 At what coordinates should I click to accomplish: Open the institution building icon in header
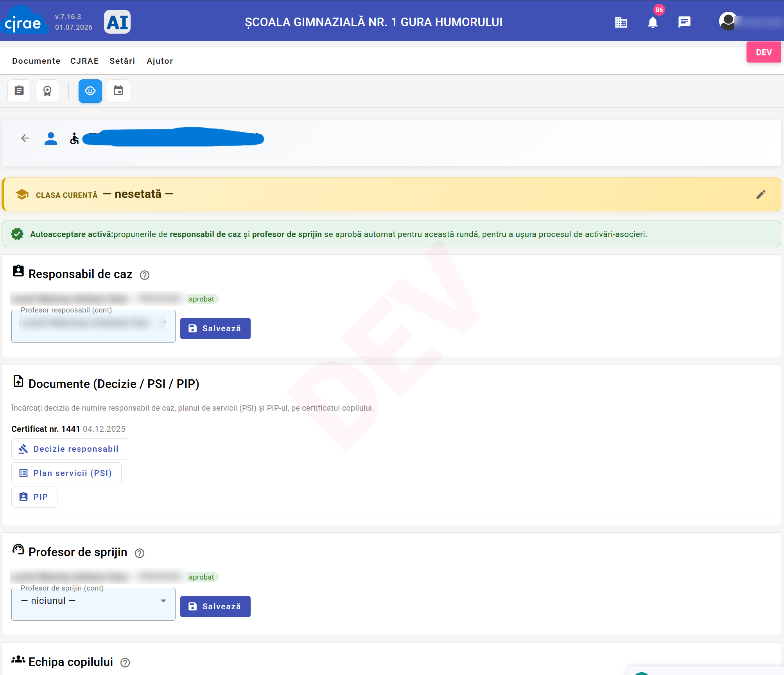621,22
